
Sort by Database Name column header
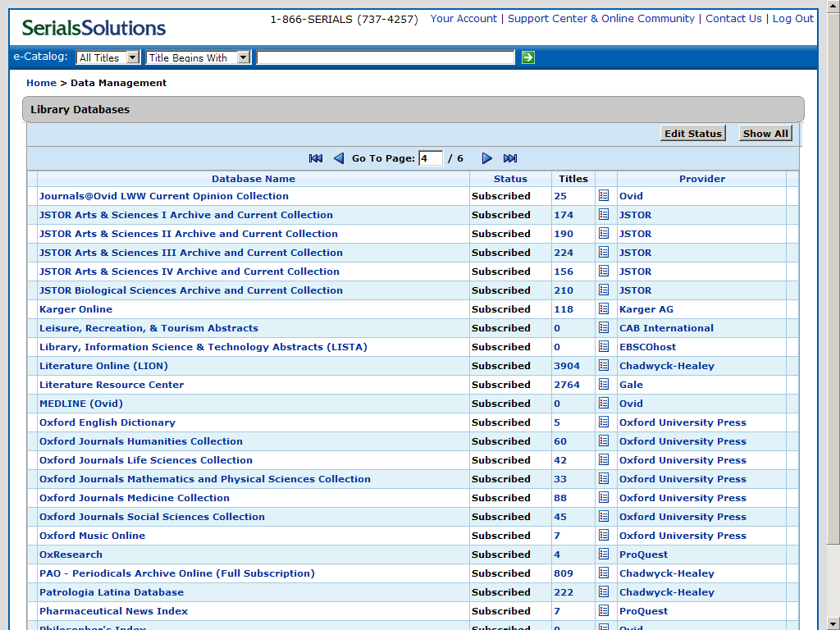coord(253,179)
